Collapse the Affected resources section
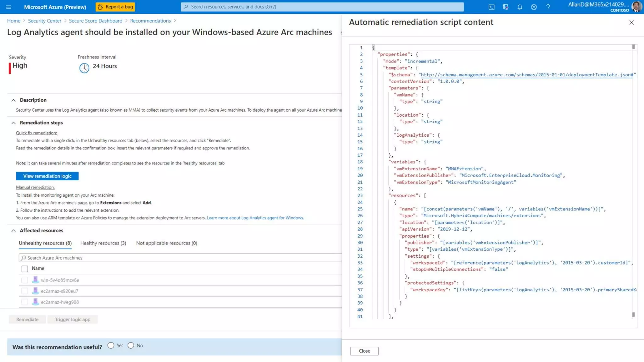Image resolution: width=644 pixels, height=362 pixels. pyautogui.click(x=14, y=230)
